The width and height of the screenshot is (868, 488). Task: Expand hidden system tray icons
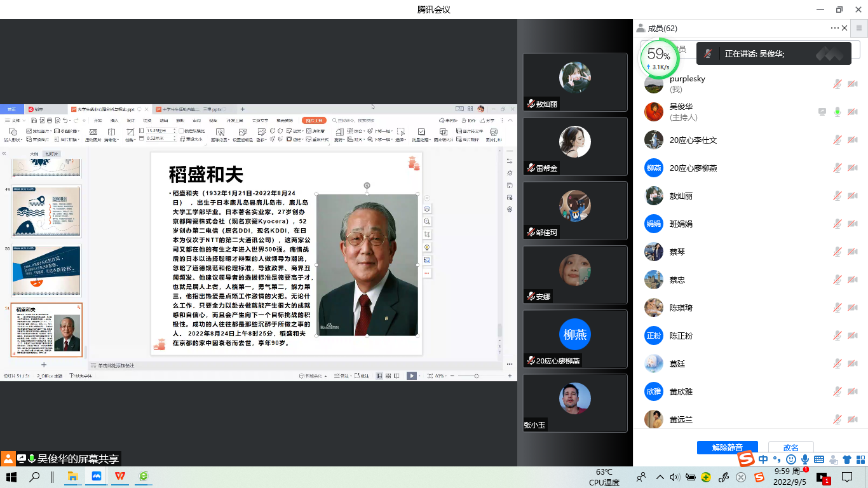(x=660, y=477)
